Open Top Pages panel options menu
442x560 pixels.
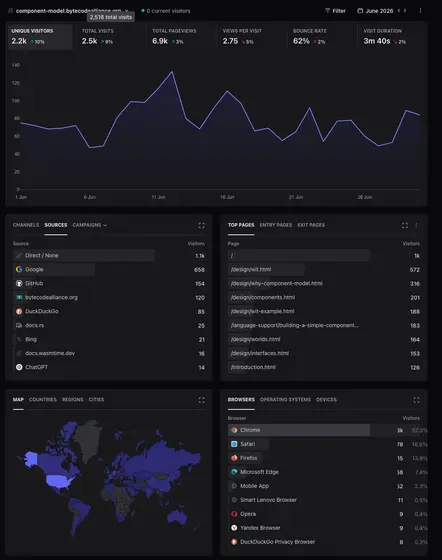[416, 225]
